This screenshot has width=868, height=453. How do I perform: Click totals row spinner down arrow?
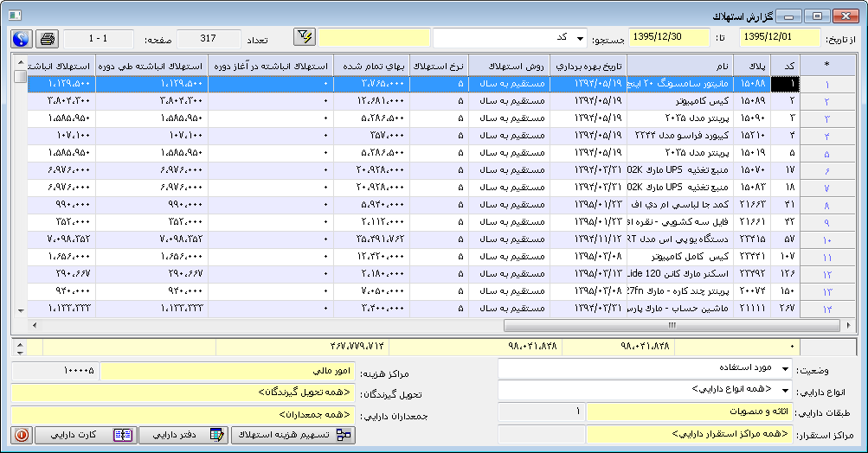[20, 352]
